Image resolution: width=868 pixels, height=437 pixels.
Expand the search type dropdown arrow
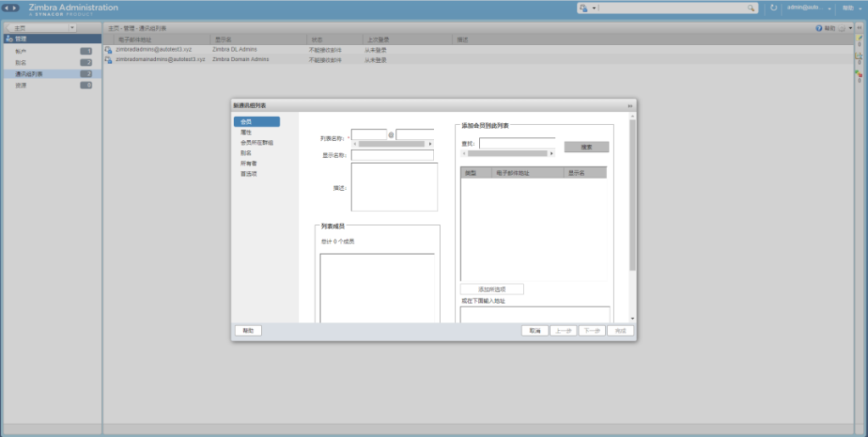pos(594,8)
